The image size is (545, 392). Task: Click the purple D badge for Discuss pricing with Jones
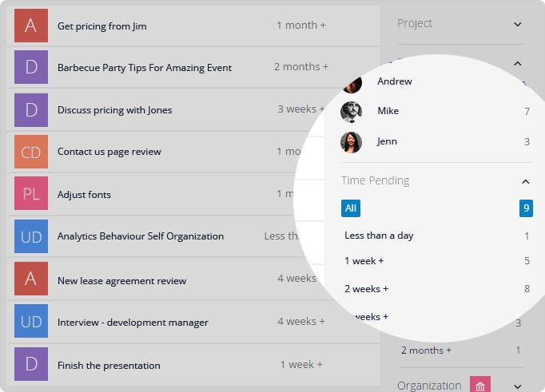(x=31, y=110)
